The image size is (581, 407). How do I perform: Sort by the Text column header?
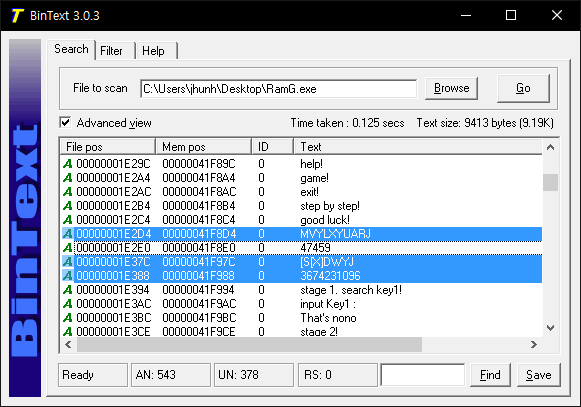point(418,147)
